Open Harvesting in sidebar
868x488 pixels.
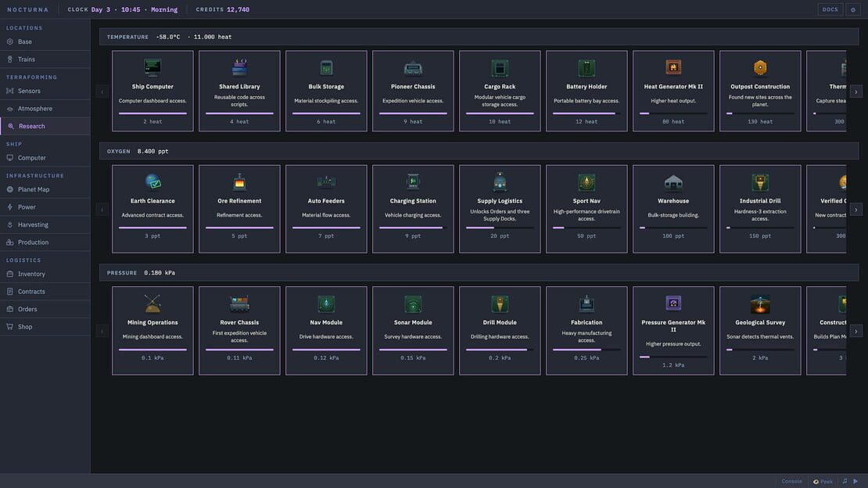click(x=45, y=225)
